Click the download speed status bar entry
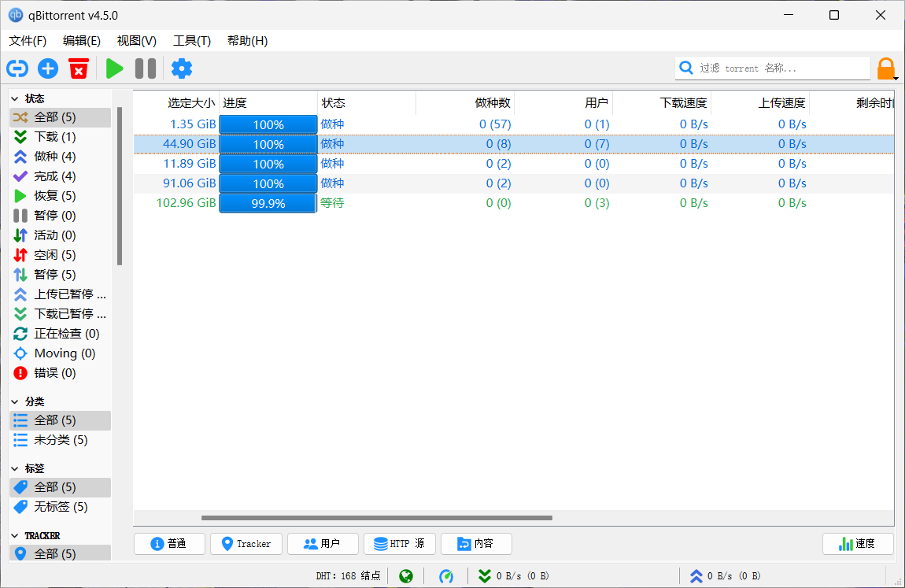 point(514,576)
